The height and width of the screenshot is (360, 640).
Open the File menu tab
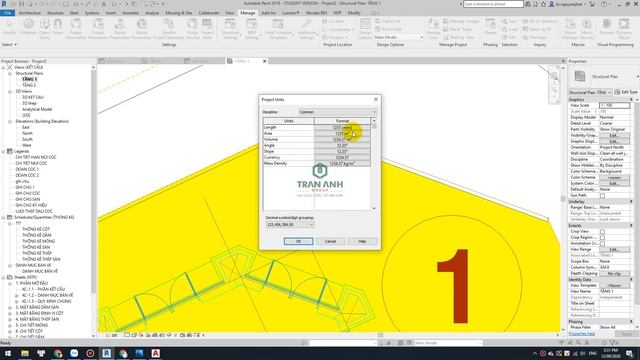pyautogui.click(x=8, y=13)
